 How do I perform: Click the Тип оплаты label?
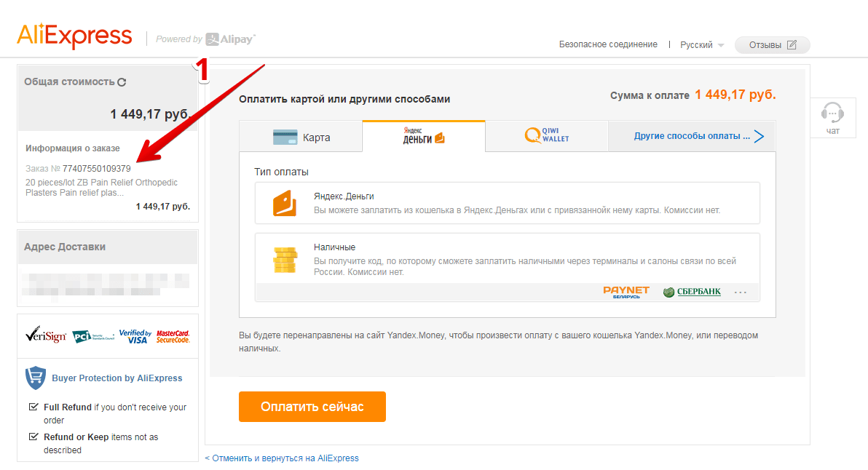click(x=281, y=172)
